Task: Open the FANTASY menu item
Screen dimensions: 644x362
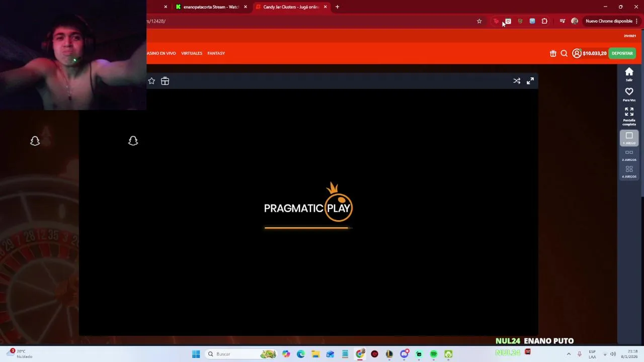Action: 216,53
